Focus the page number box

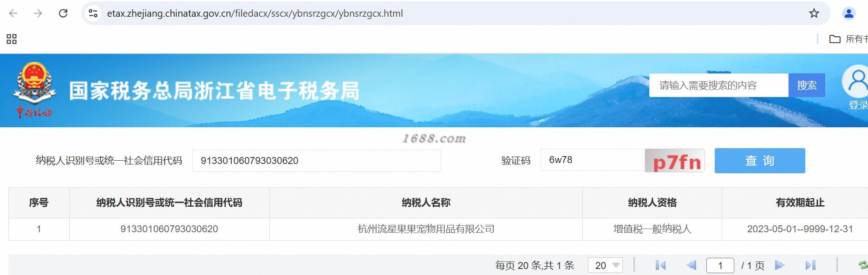720,265
